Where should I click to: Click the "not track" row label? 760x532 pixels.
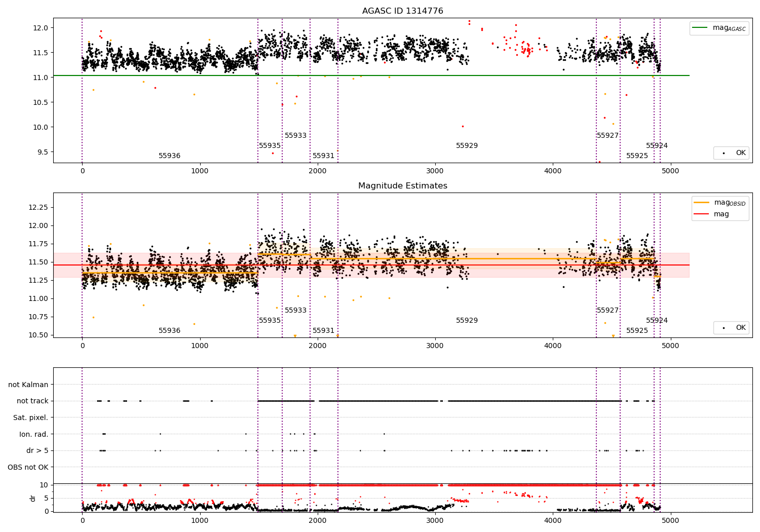coord(32,401)
